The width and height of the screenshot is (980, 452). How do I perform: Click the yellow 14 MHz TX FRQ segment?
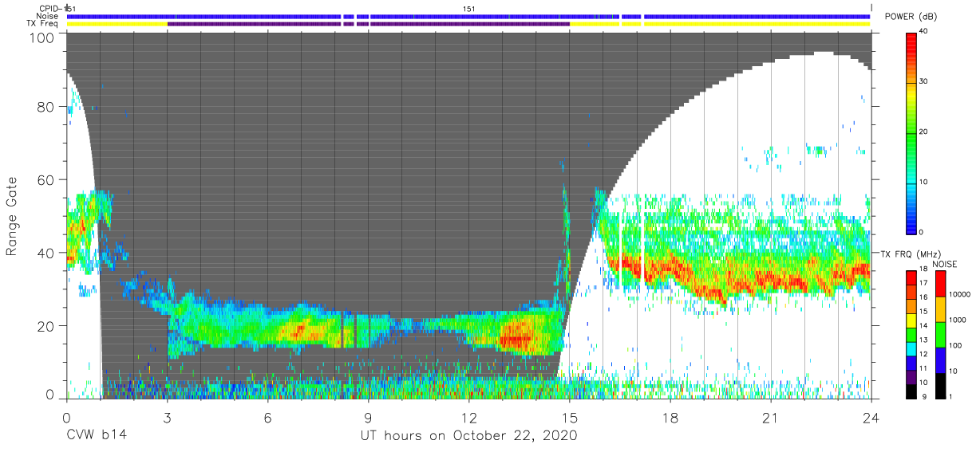(911, 320)
